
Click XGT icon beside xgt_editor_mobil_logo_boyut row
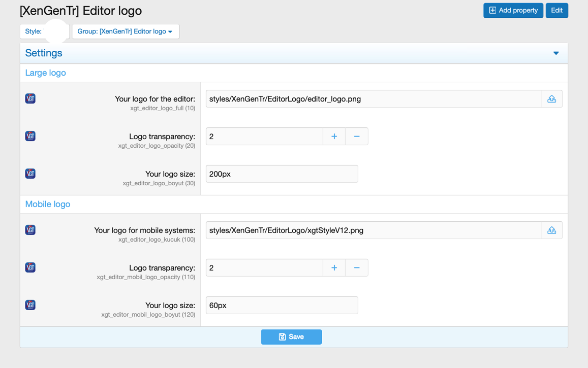pos(30,305)
